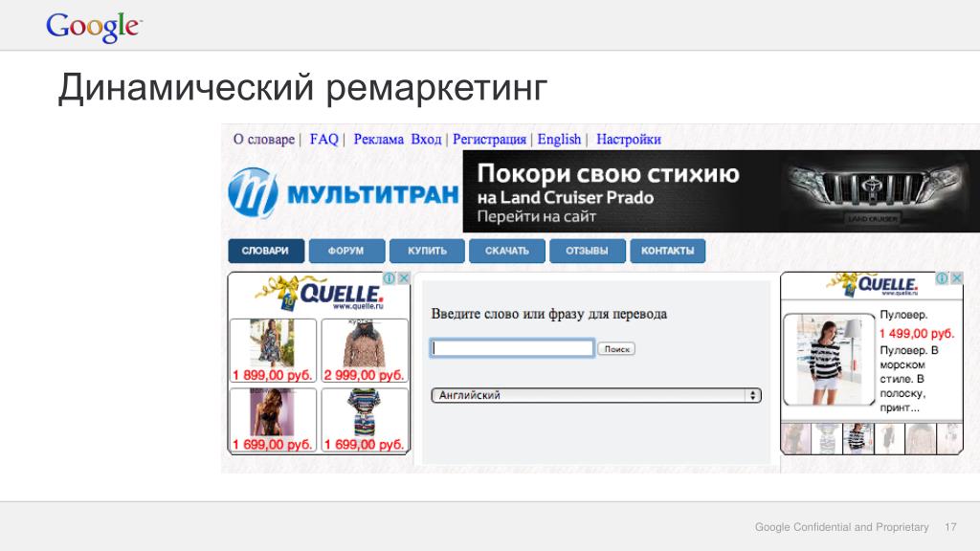Viewport: 980px width, 551px height.
Task: Click Перейти на сайт in Toyota banner
Action: (x=537, y=217)
